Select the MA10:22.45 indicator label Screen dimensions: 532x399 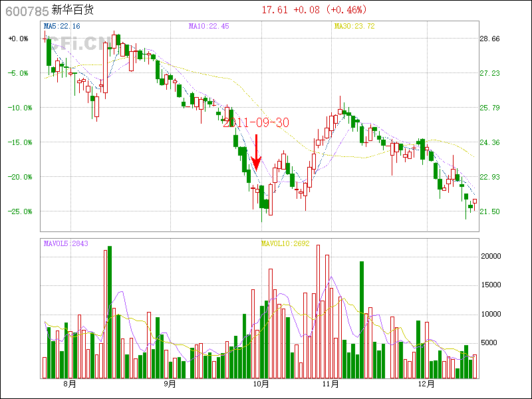pos(209,27)
